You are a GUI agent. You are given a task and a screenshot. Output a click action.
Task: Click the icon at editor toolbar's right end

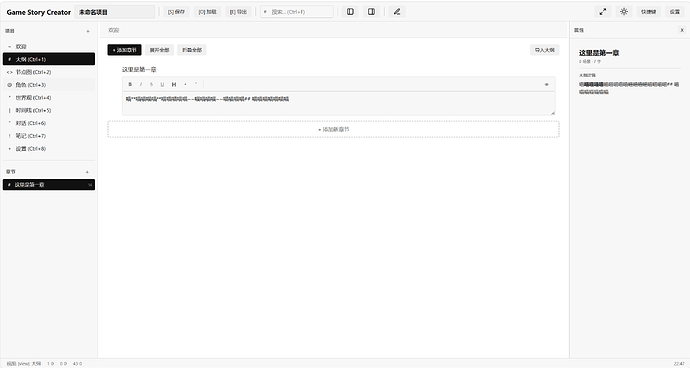(x=547, y=84)
